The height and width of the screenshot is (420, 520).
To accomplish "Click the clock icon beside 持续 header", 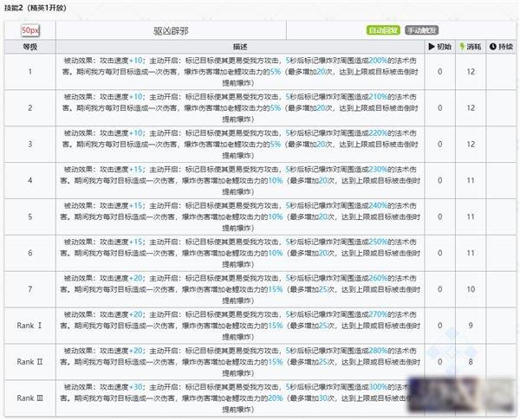I will pyautogui.click(x=493, y=47).
